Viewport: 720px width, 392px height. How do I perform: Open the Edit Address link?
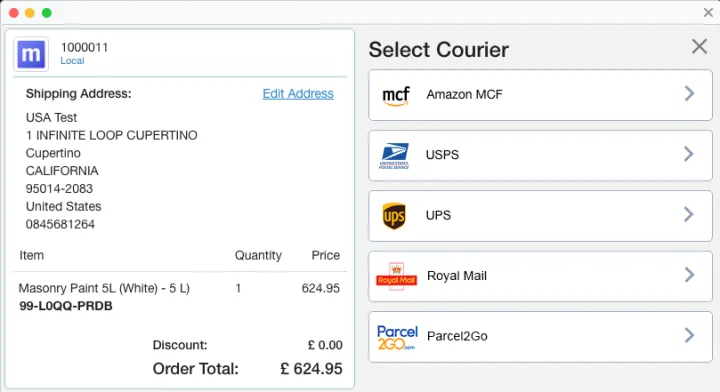298,94
